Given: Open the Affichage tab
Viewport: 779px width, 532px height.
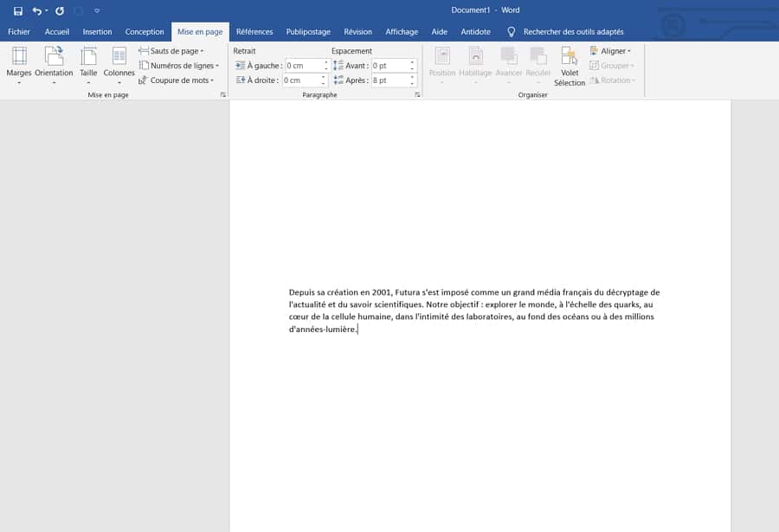Looking at the screenshot, I should pos(402,31).
